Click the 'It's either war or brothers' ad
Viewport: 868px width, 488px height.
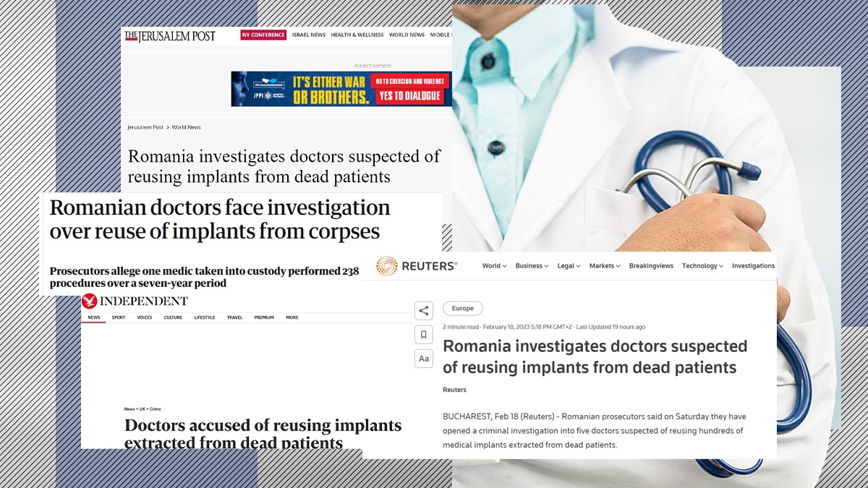coord(341,89)
